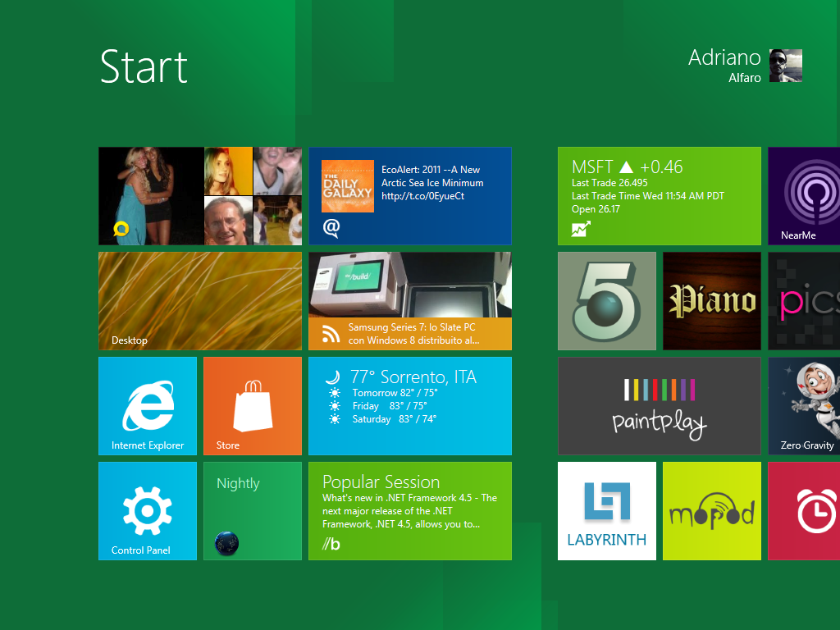Open the Desktop tile
The width and height of the screenshot is (840, 630).
coord(200,301)
